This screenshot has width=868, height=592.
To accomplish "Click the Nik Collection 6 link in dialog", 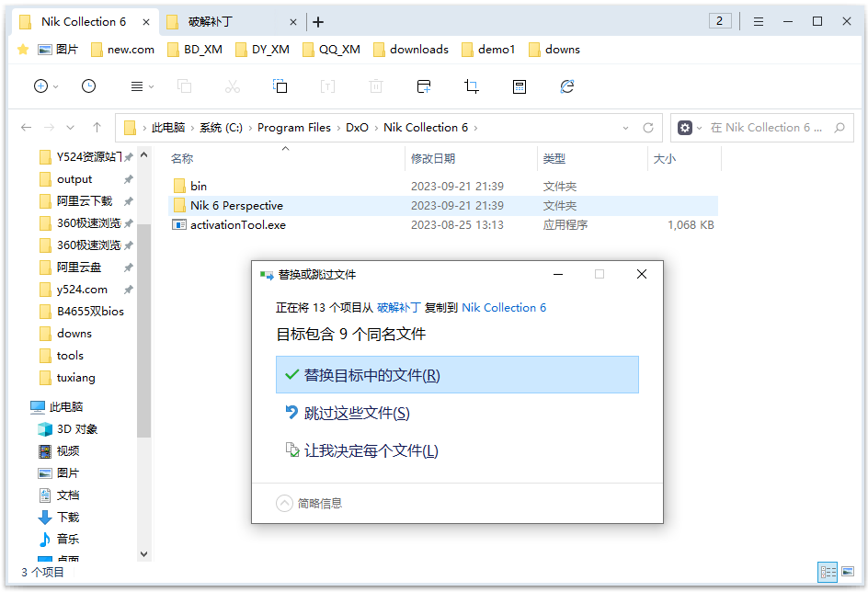I will [x=504, y=308].
